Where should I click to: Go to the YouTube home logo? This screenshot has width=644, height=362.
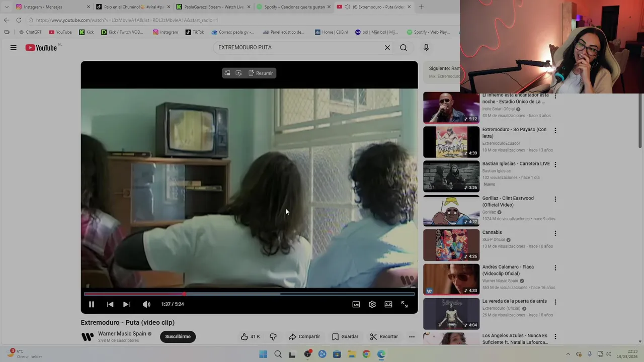[41, 48]
